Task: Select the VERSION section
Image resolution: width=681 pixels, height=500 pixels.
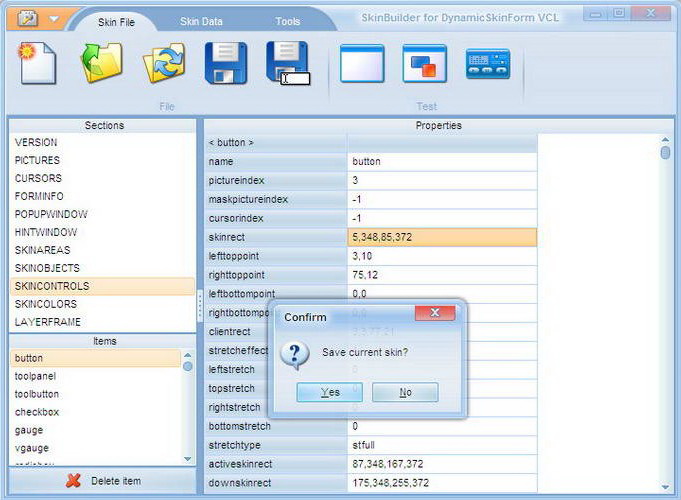Action: (102, 142)
